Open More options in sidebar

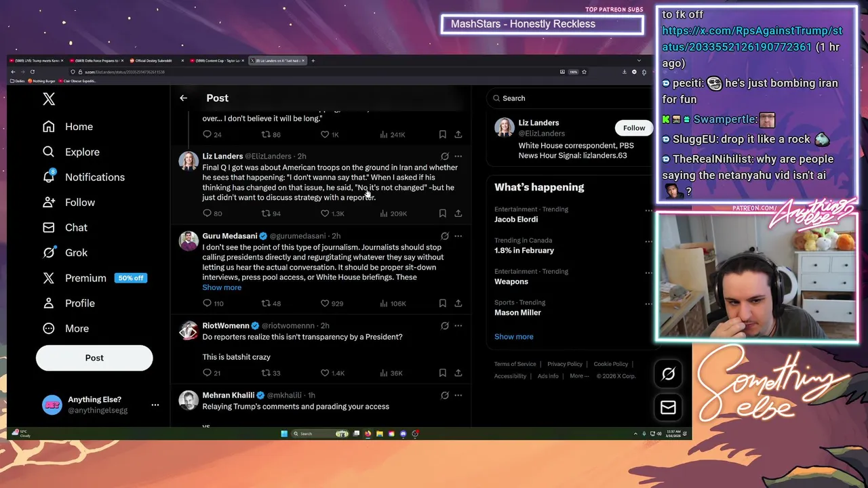pos(65,328)
